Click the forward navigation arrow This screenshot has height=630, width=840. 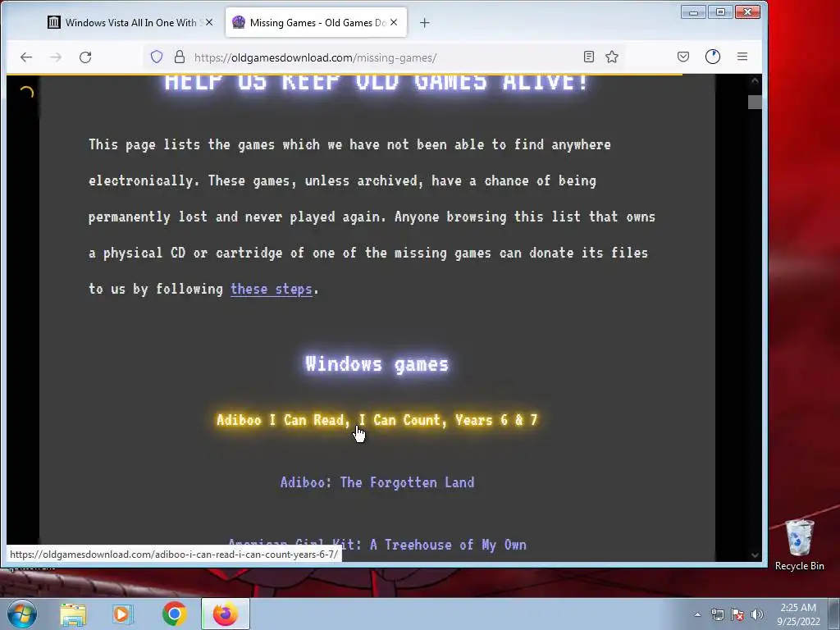pyautogui.click(x=56, y=57)
